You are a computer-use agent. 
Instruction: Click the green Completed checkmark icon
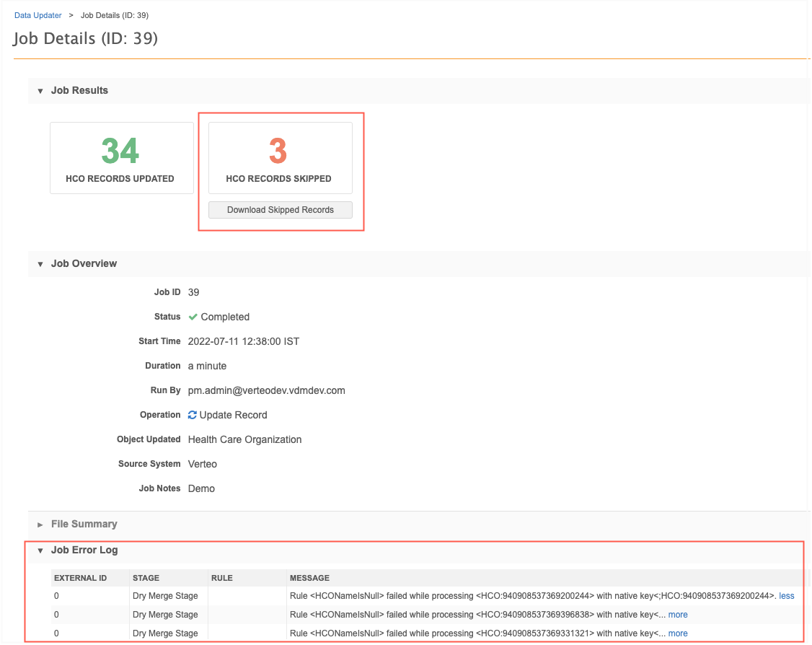click(193, 317)
